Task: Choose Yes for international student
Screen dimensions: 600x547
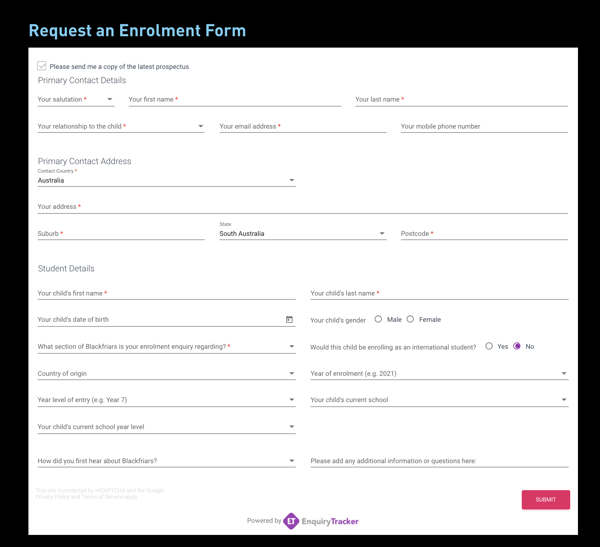Action: point(489,346)
